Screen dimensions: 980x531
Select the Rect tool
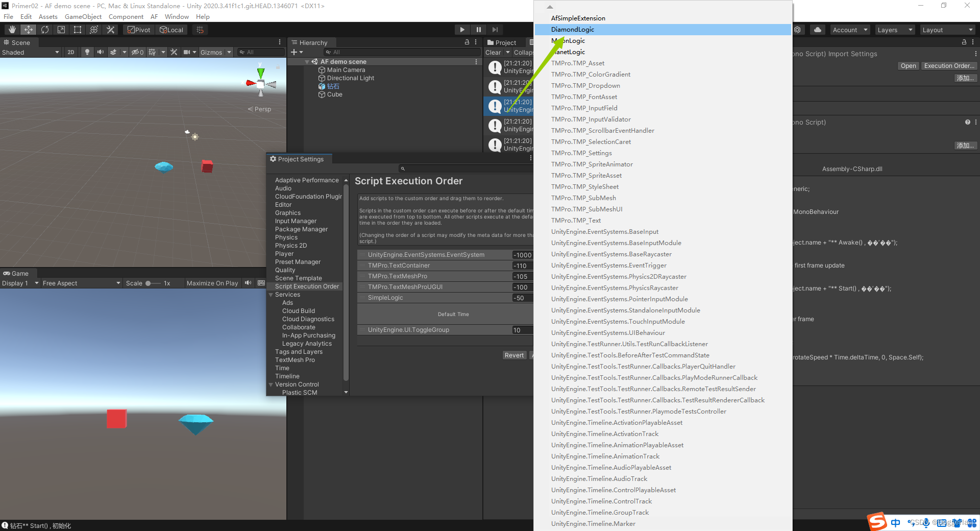point(78,30)
